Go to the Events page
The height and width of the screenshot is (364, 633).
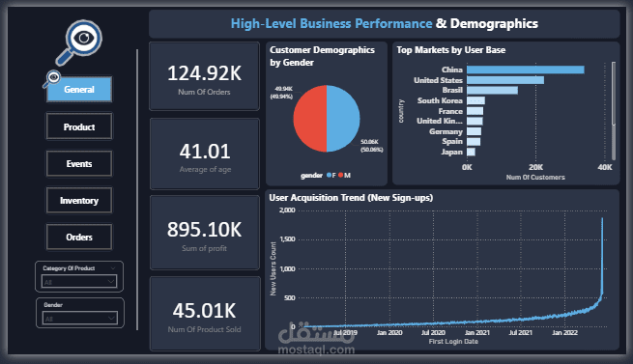tap(79, 164)
